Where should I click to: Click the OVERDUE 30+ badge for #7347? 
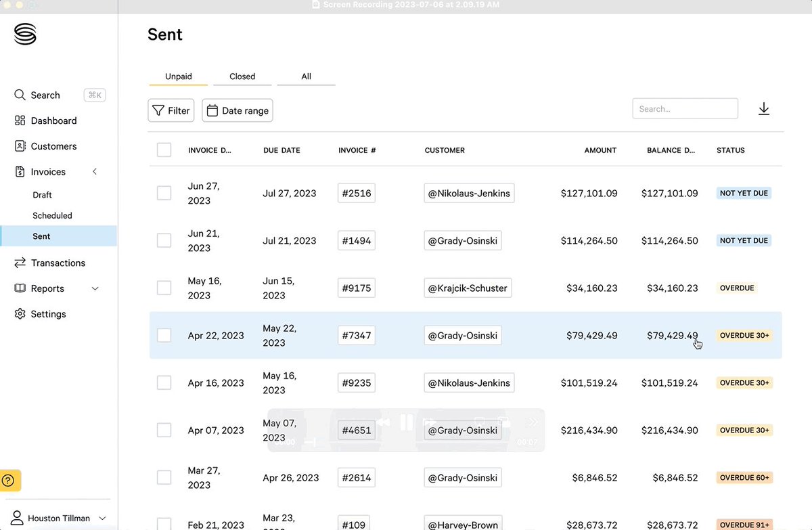click(744, 335)
